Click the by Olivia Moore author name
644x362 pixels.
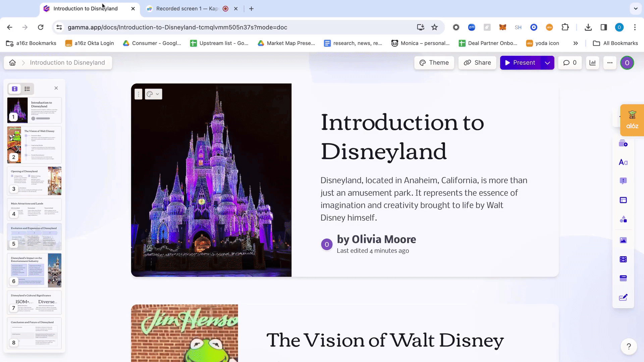376,239
